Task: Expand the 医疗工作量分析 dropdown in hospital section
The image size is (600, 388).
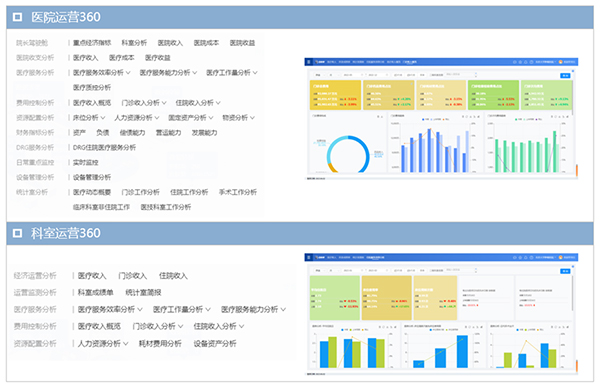Action: click(x=232, y=73)
